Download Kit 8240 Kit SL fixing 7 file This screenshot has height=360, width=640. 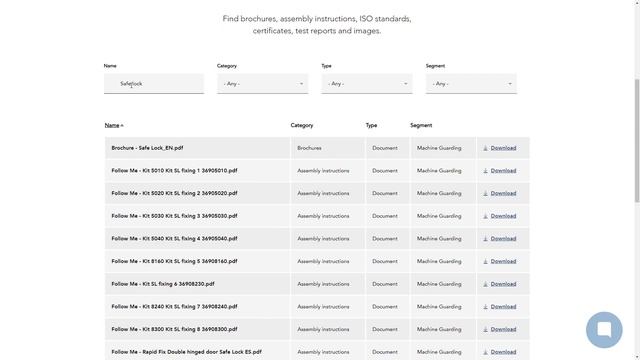click(503, 307)
